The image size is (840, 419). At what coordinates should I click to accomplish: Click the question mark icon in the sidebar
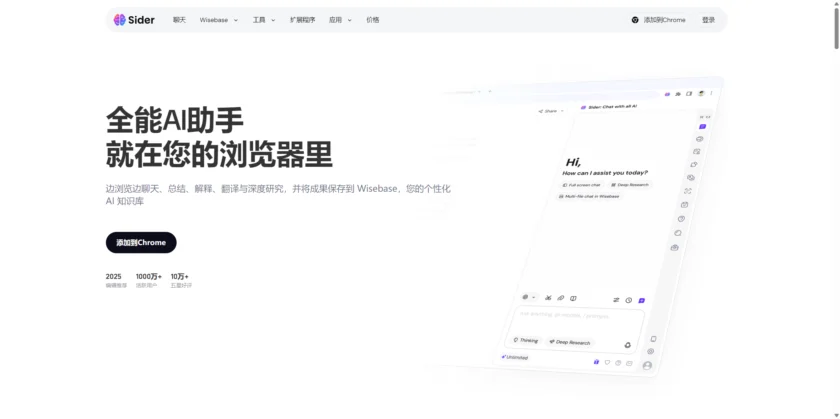click(681, 219)
